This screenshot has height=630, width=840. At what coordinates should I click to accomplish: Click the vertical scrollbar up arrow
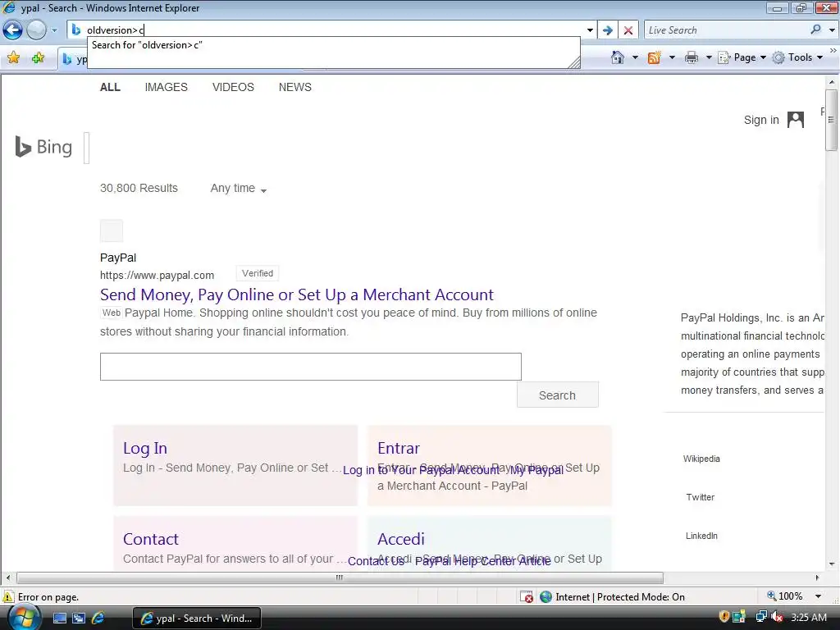(x=832, y=83)
